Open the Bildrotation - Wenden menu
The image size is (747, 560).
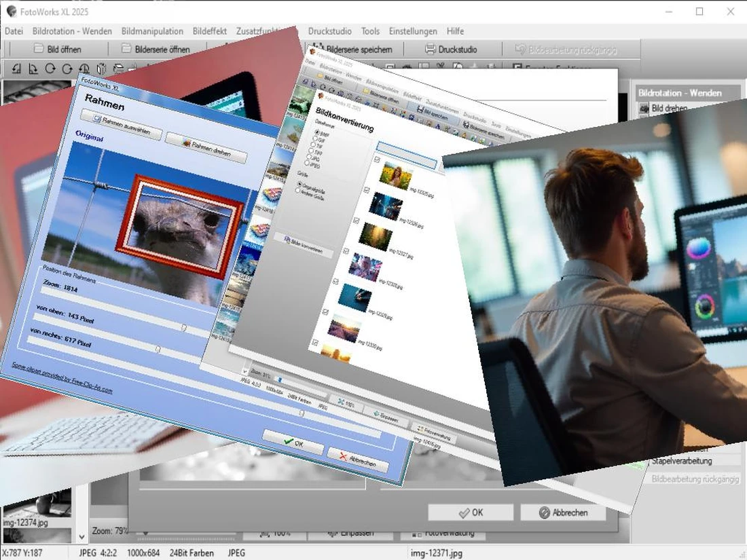tap(72, 31)
